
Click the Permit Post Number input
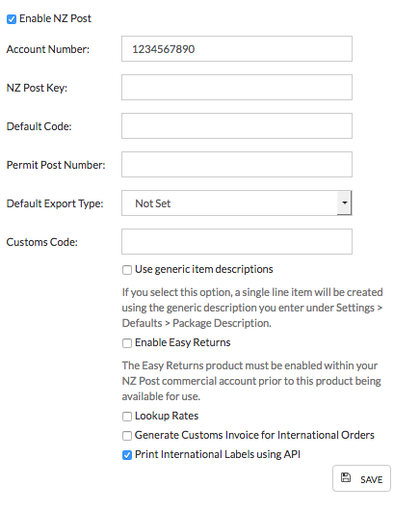click(x=237, y=164)
